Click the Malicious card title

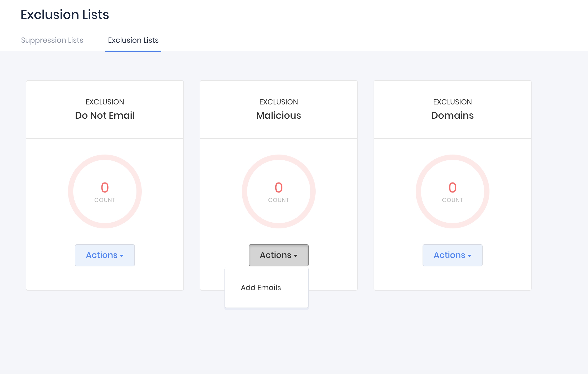[278, 115]
